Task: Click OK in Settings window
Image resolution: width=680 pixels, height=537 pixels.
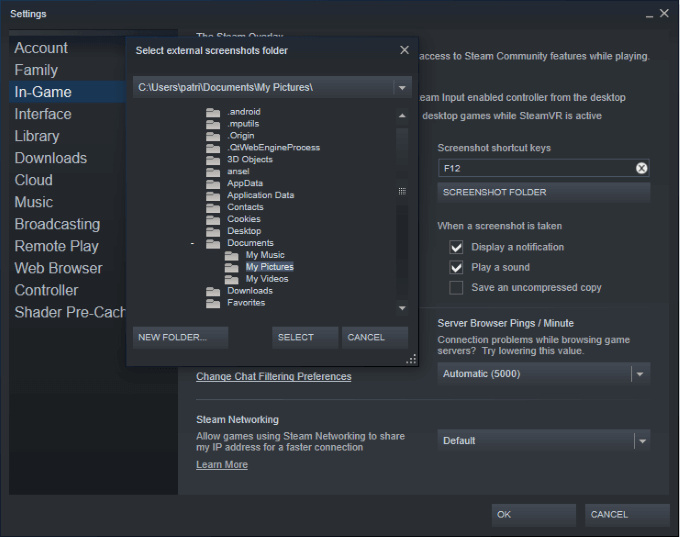Action: pyautogui.click(x=534, y=515)
